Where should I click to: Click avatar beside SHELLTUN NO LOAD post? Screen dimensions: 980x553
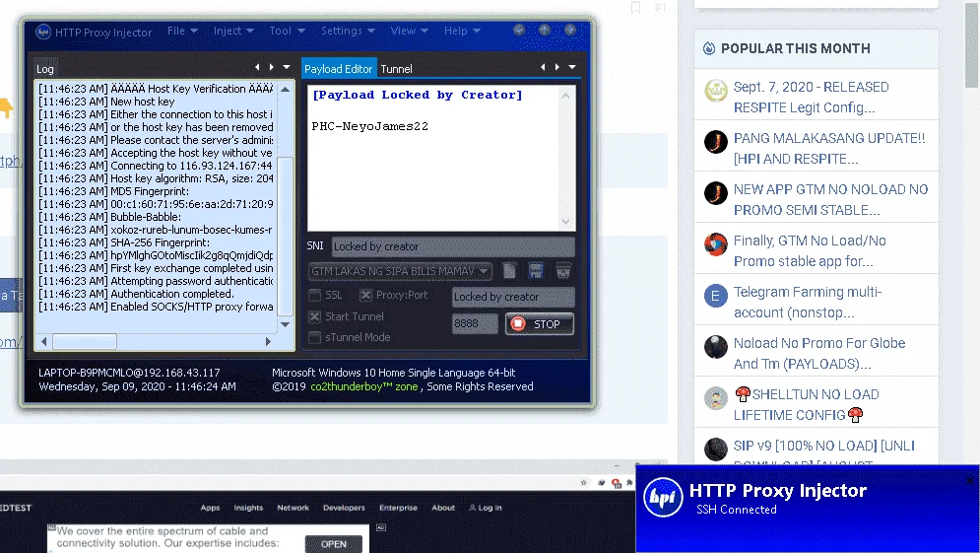[x=716, y=398]
